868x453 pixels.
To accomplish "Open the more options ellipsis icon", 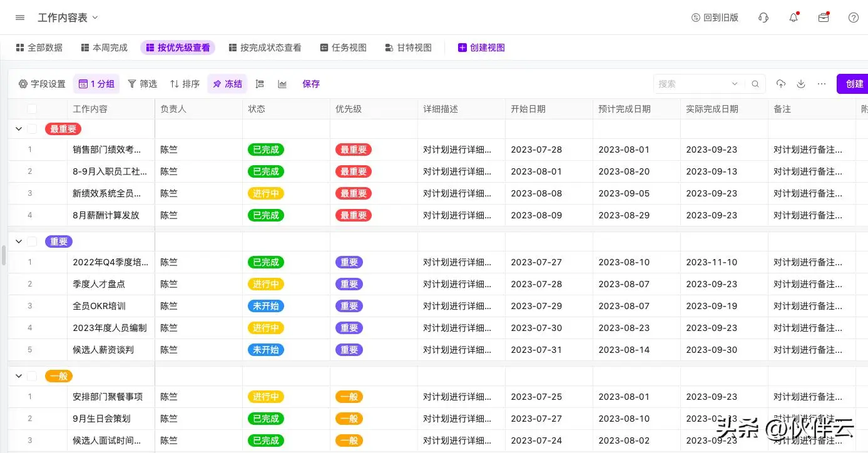I will click(822, 84).
